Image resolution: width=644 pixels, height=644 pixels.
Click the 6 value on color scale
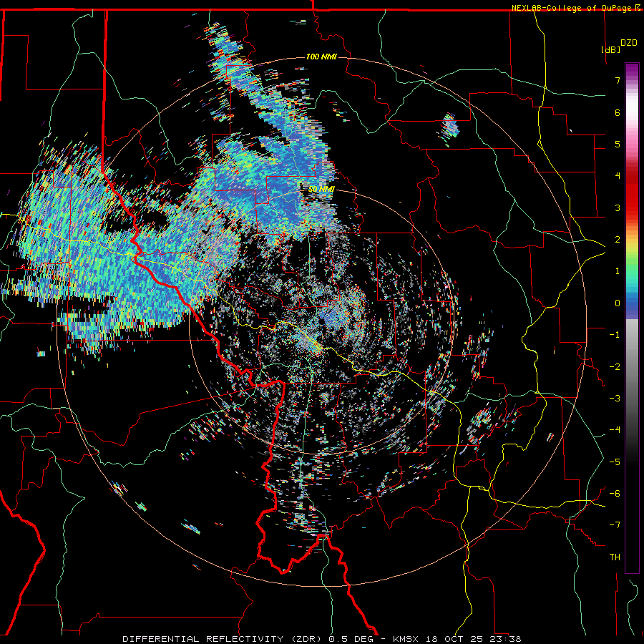click(x=618, y=112)
